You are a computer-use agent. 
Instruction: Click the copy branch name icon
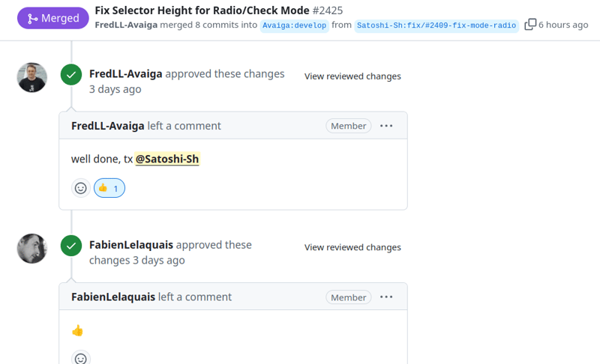tap(530, 25)
